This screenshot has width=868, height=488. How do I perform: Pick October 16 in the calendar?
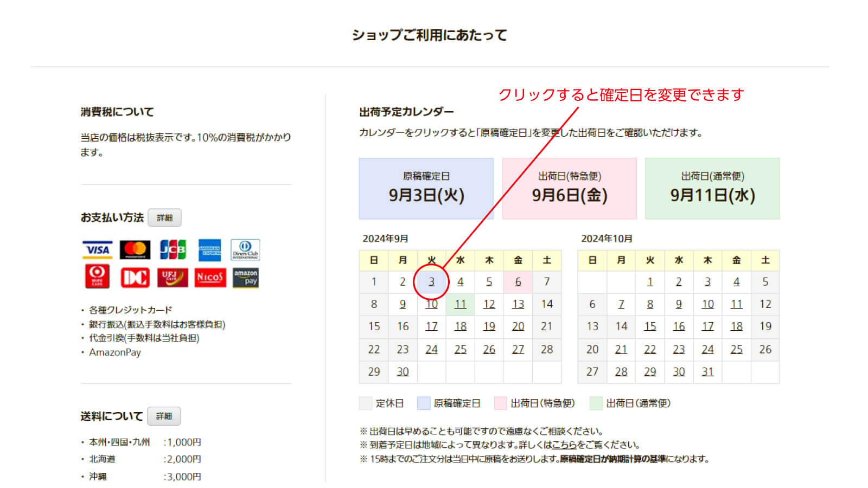point(679,326)
